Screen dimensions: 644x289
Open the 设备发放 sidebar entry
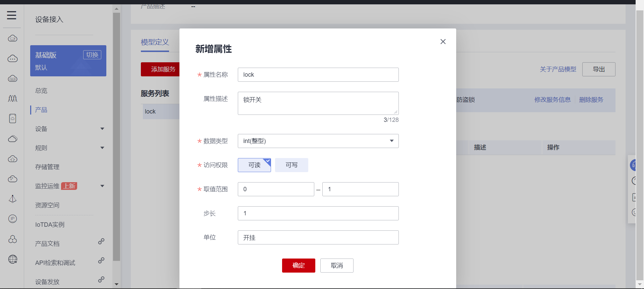click(47, 282)
